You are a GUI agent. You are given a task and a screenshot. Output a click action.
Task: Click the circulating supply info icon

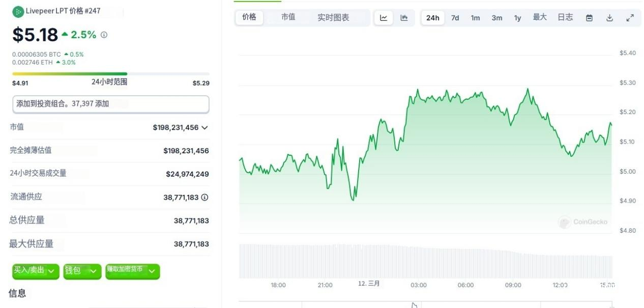204,198
